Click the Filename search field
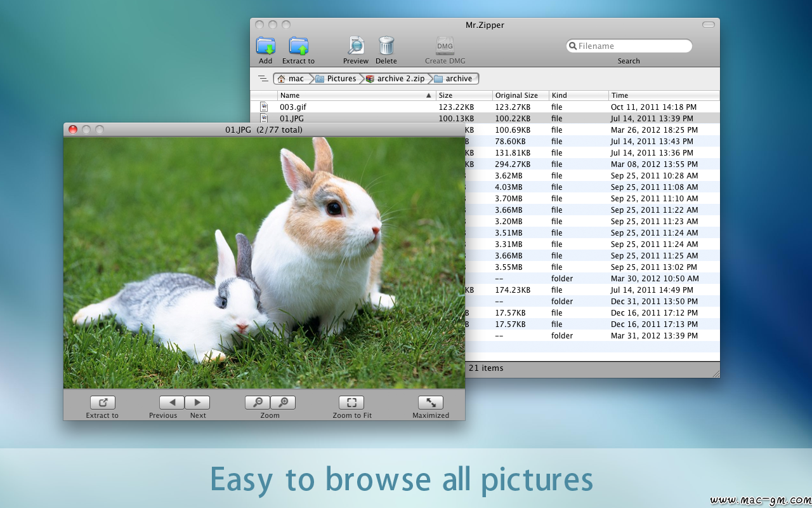This screenshot has height=508, width=812. [x=629, y=46]
